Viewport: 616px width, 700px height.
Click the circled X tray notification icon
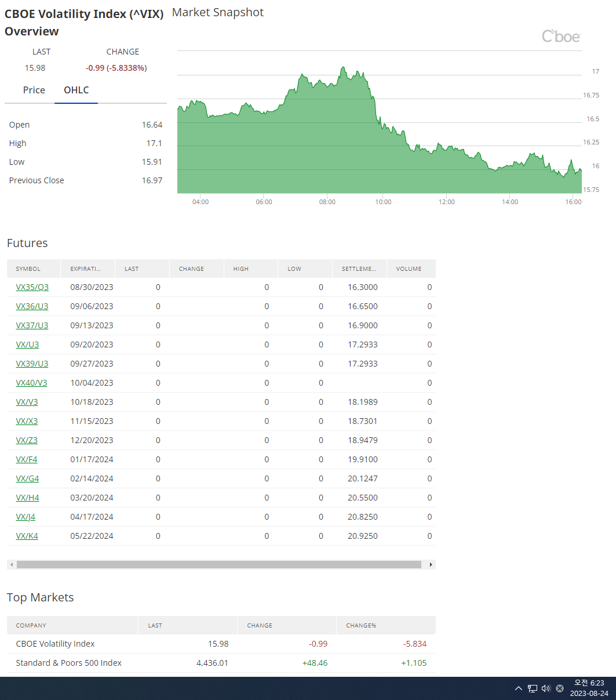[560, 688]
